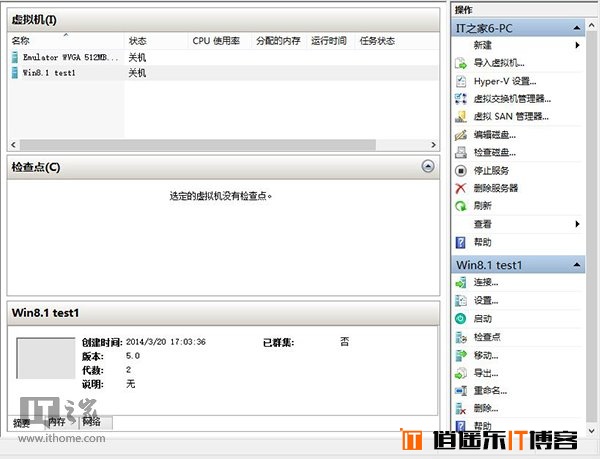Click Hyper-V 设置... action text
Image resolution: width=600 pixels, height=459 pixels.
click(x=505, y=81)
